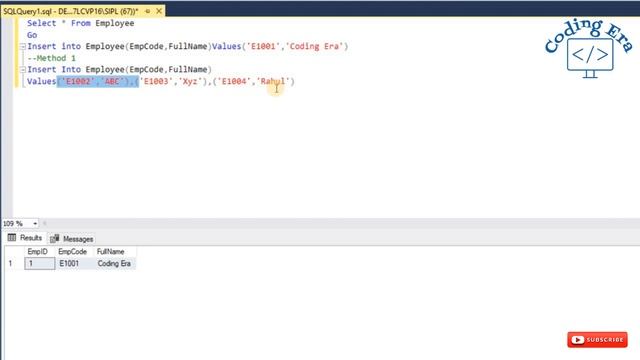The image size is (640, 360).
Task: Click the YouTube Subscribe button
Action: (597, 340)
